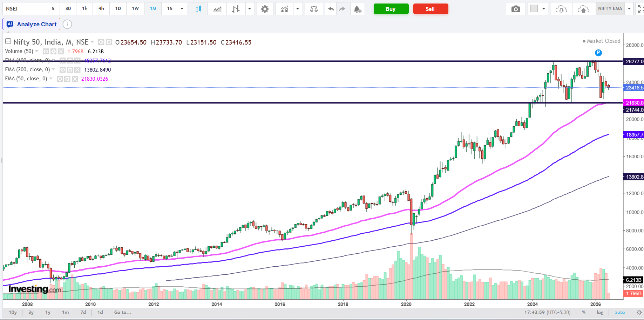The height and width of the screenshot is (320, 644).
Task: Toggle EMA (200, close, 0) visibility eye
Action: (62, 69)
